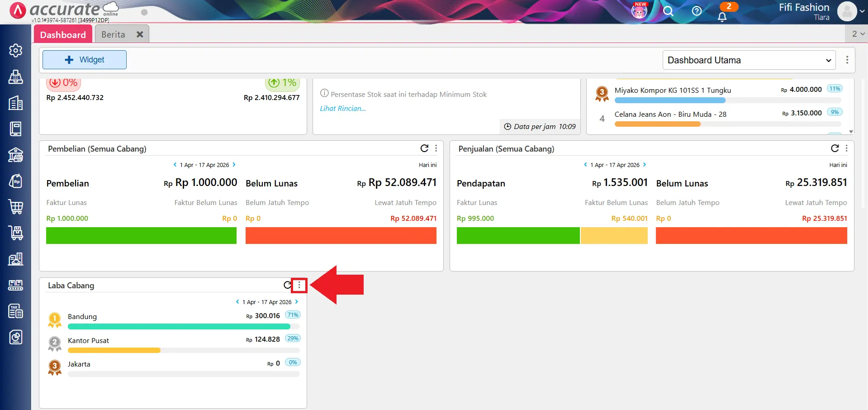The image size is (868, 410).
Task: Click the Rp 540.001 Faktur Belum Lunas value
Action: [x=629, y=218]
